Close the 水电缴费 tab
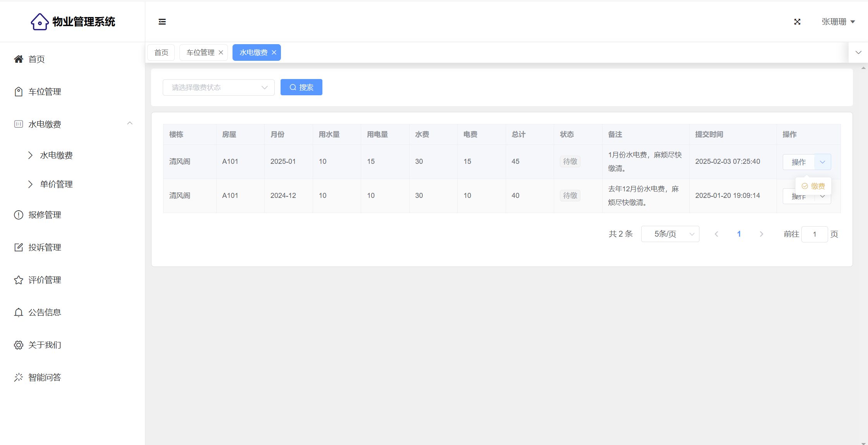Screen dimensions: 868x445 (x=274, y=53)
